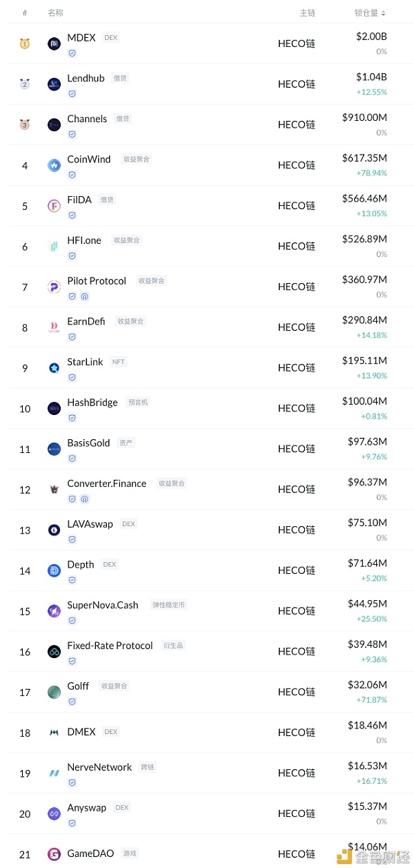
Task: Click the Pilot Protocol logo icon
Action: (54, 287)
